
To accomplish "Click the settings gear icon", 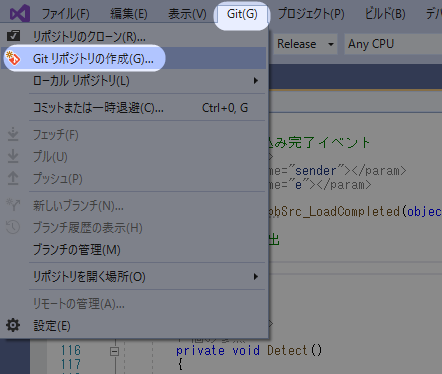I will pos(13,325).
